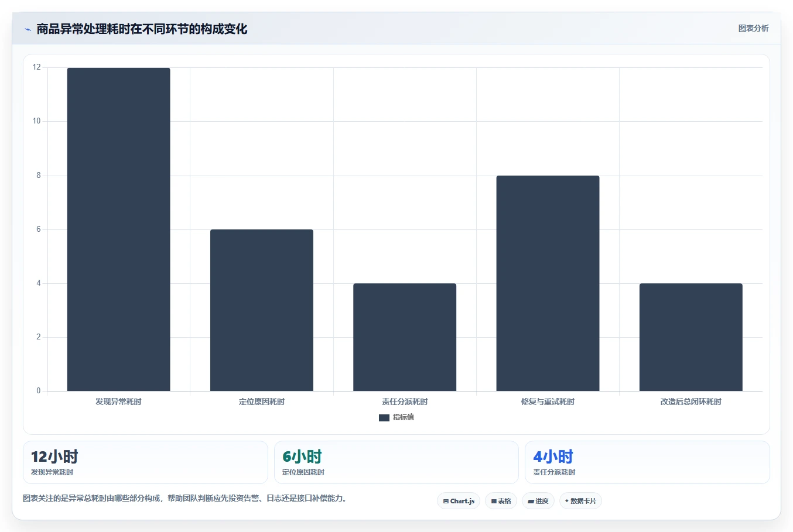Click the 责任分派耗时 bar

[405, 337]
